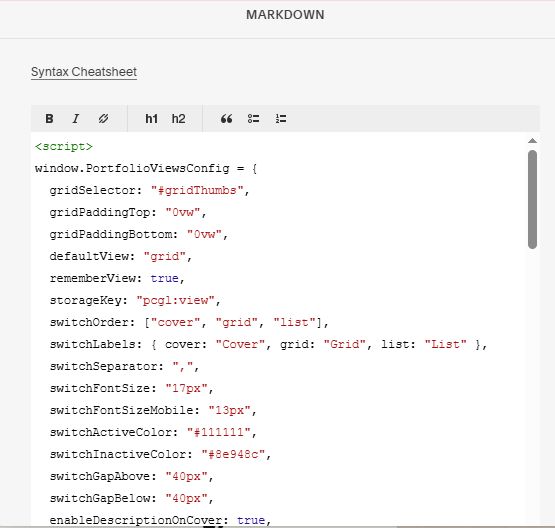Viewport: 555px width, 528px height.
Task: Place cursor on the storageKey line
Action: pos(135,300)
